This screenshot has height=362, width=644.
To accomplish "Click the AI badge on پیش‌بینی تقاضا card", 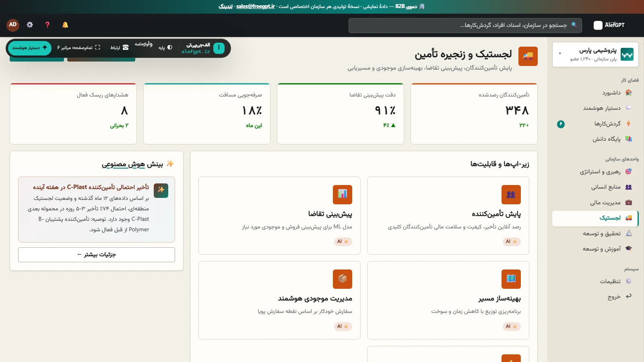I will (343, 241).
